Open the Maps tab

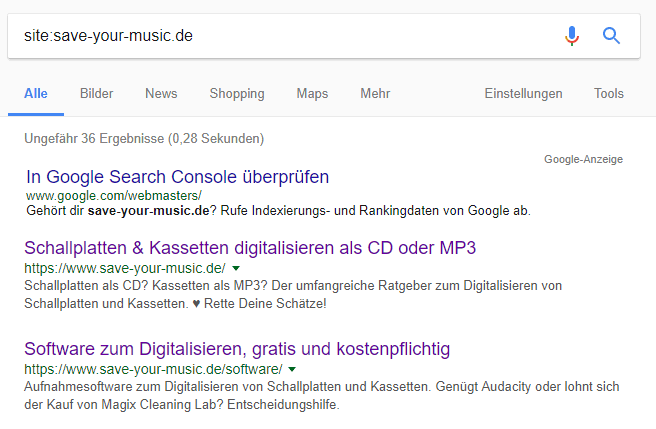pyautogui.click(x=312, y=94)
